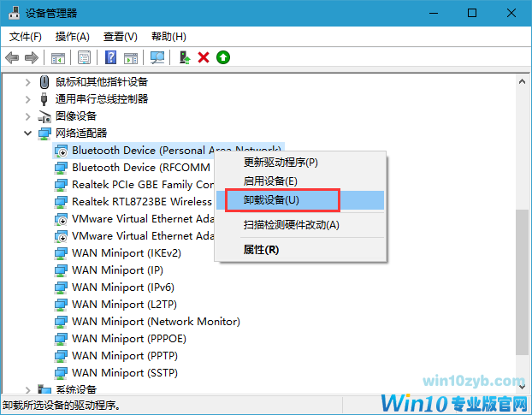Click the blue Help question mark icon
This screenshot has width=532, height=415.
(x=110, y=57)
